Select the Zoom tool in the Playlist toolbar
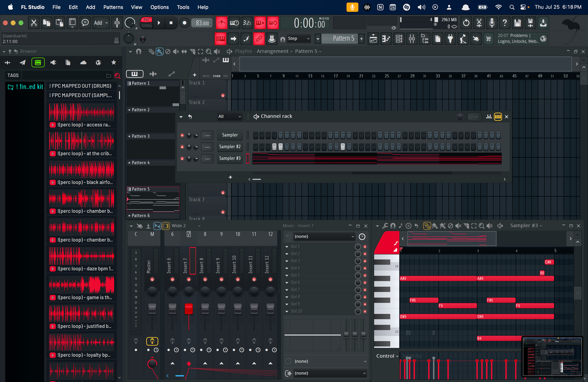Viewport: 588px width, 382px height. tap(208, 51)
